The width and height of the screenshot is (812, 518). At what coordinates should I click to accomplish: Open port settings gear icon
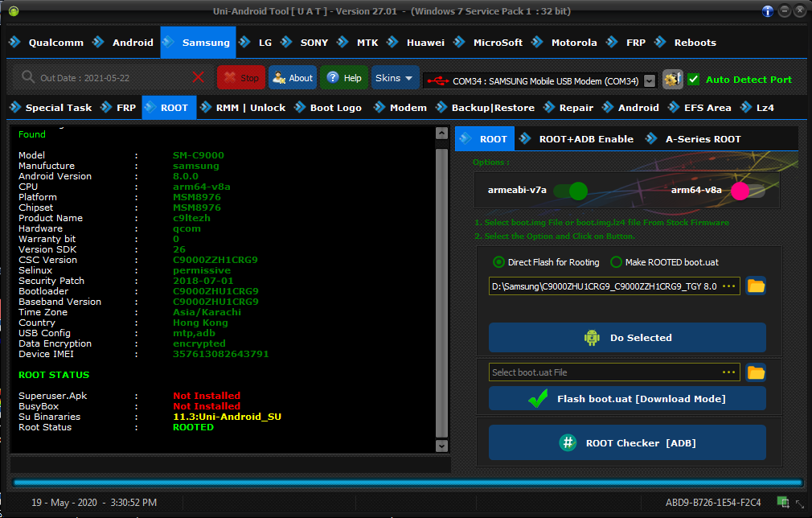pos(673,80)
